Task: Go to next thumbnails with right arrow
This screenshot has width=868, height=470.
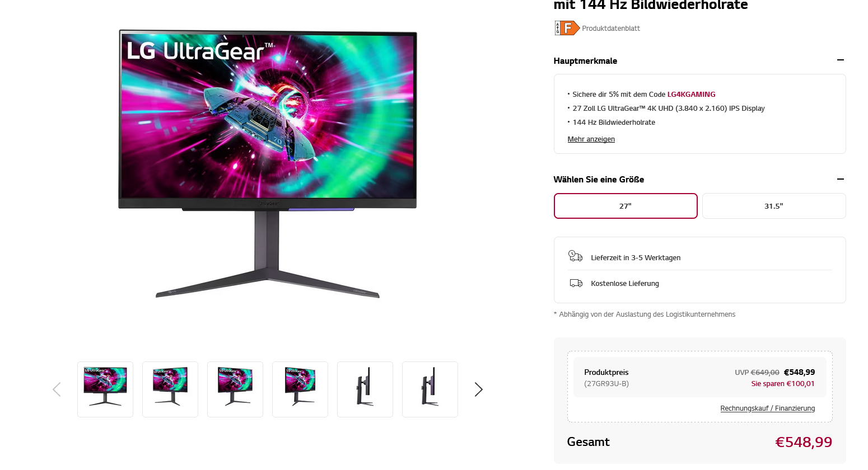Action: [x=478, y=389]
